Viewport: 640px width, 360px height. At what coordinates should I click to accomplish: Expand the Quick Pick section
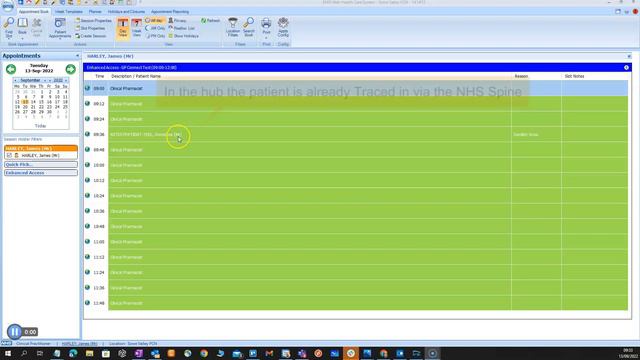(x=41, y=164)
